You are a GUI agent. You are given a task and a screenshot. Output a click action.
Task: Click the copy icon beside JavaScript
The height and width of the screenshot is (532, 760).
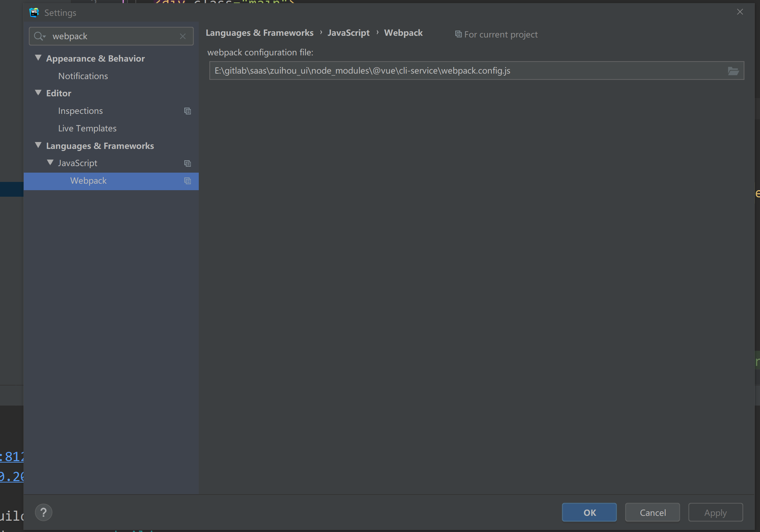[x=187, y=163]
